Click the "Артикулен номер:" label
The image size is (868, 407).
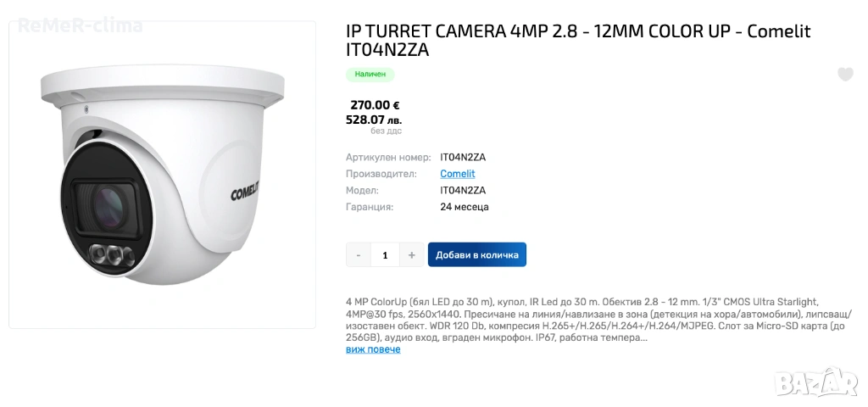(388, 157)
